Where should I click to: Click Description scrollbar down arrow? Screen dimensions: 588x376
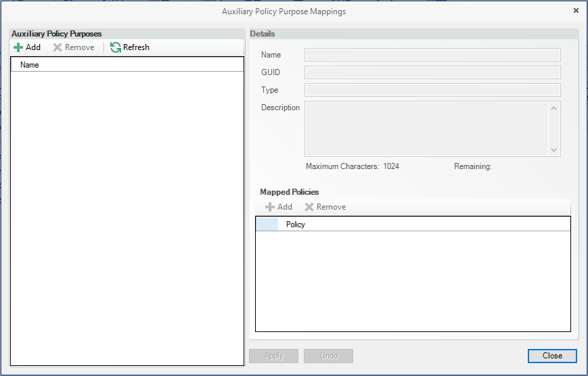pyautogui.click(x=554, y=149)
